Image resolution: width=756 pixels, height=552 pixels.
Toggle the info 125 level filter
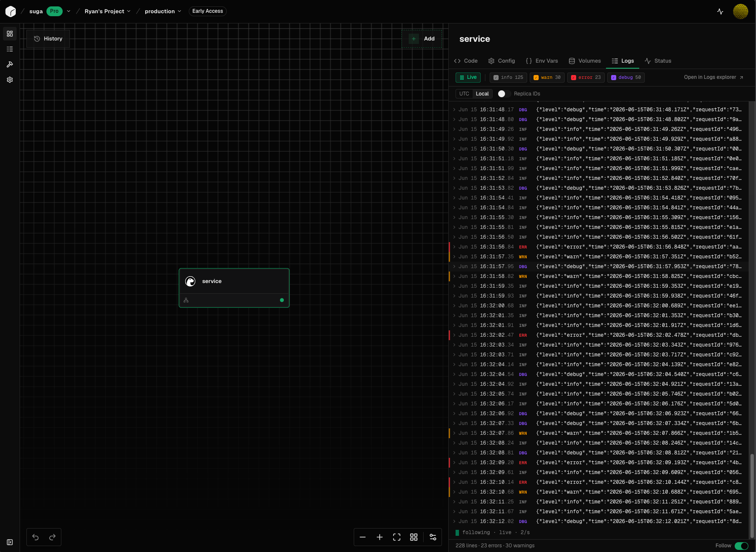[x=508, y=78]
